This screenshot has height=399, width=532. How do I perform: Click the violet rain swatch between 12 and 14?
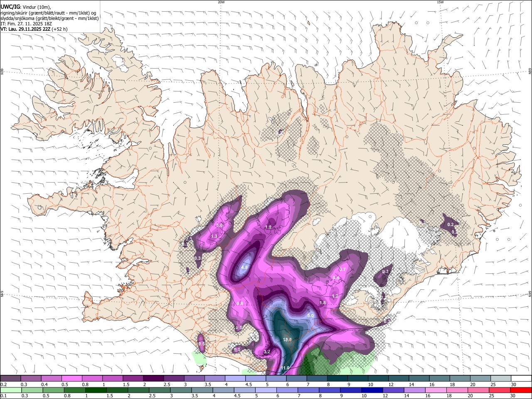pyautogui.click(x=393, y=390)
